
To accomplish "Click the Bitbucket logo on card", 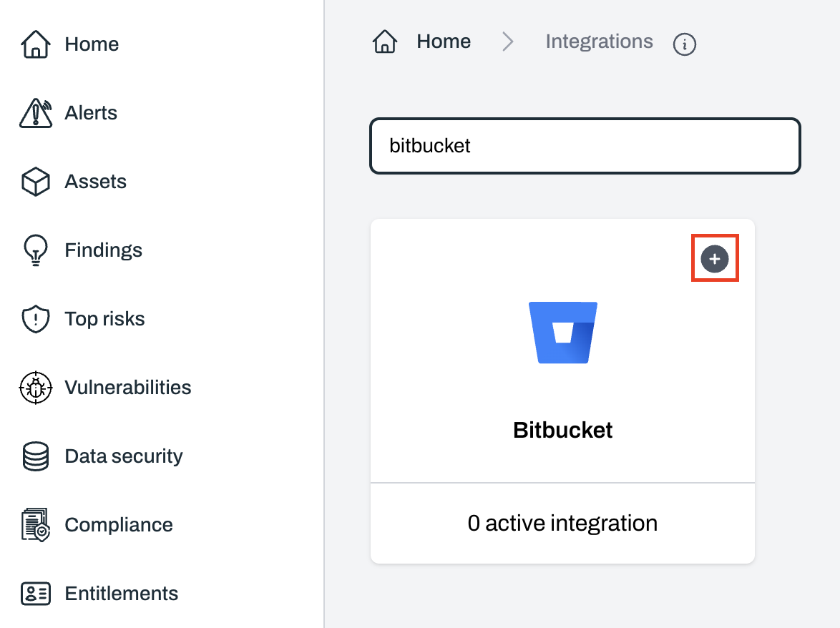I will 563,333.
